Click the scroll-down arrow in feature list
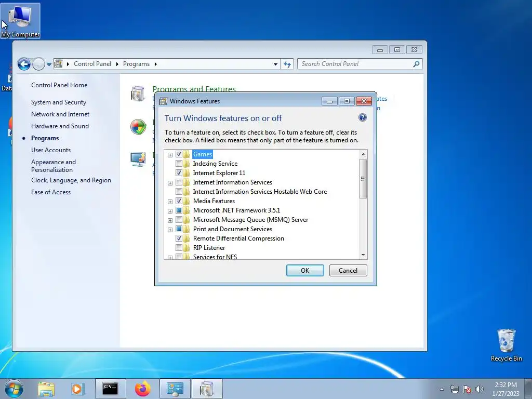Image resolution: width=532 pixels, height=399 pixels. pos(363,255)
